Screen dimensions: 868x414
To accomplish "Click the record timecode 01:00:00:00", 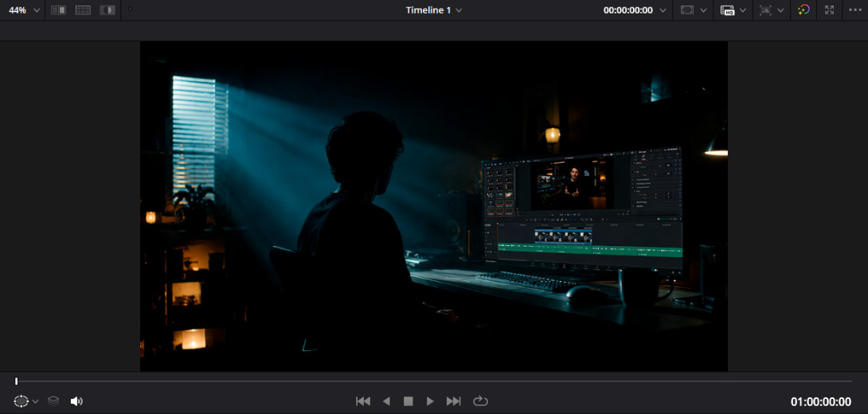I will coord(821,402).
